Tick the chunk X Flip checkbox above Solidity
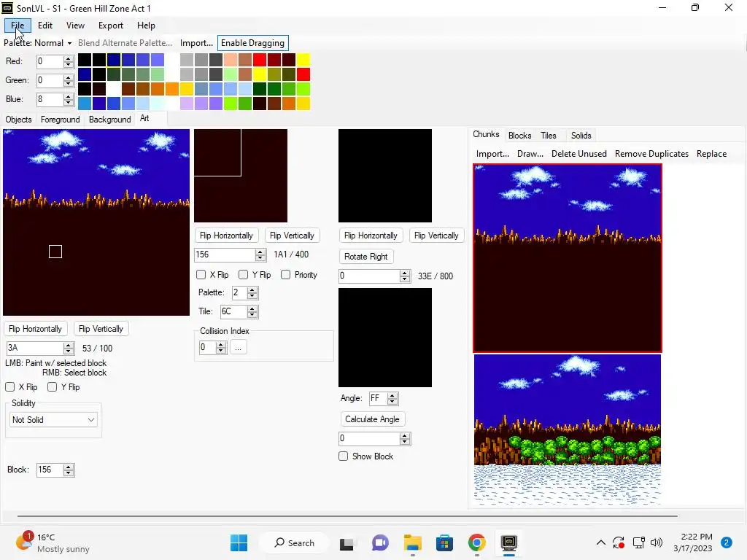The width and height of the screenshot is (747, 560). pyautogui.click(x=10, y=386)
